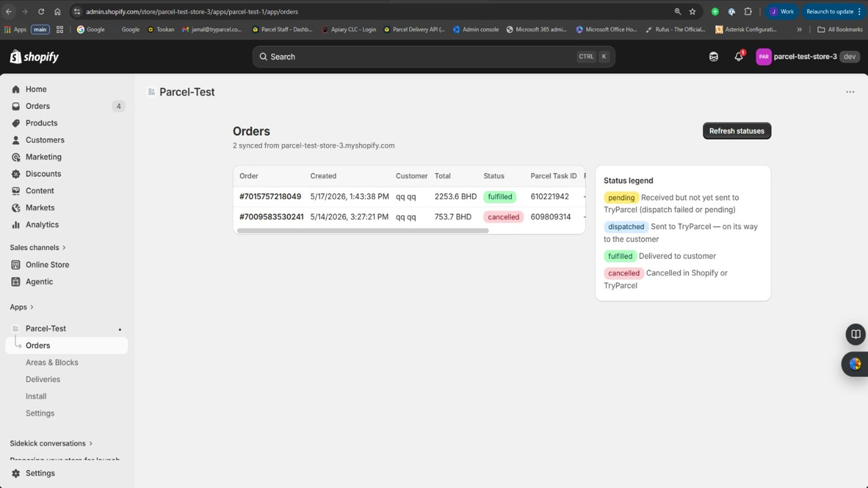
Task: Open Areas & Blocks page
Action: [x=52, y=363]
